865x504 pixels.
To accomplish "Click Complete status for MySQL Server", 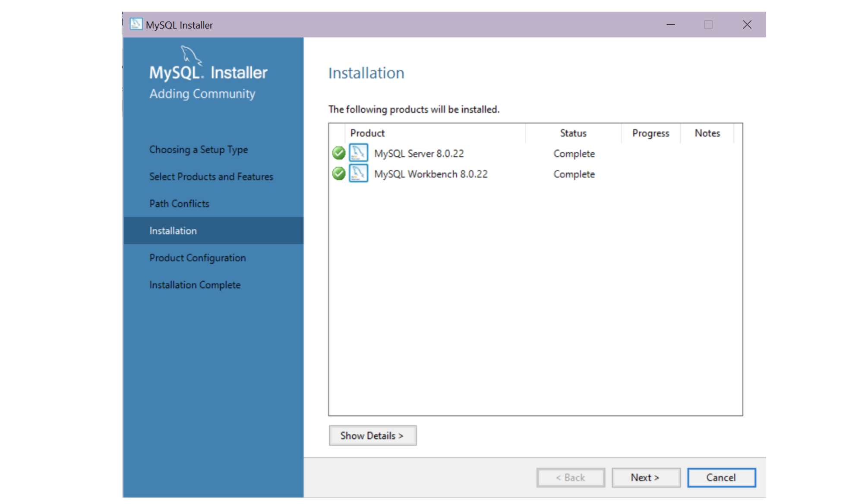I will 574,154.
